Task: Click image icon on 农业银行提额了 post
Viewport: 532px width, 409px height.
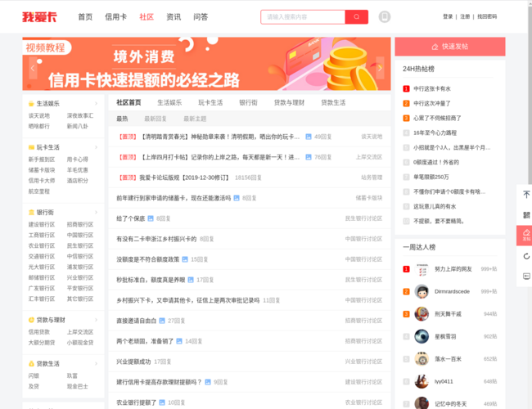Action: (162, 402)
